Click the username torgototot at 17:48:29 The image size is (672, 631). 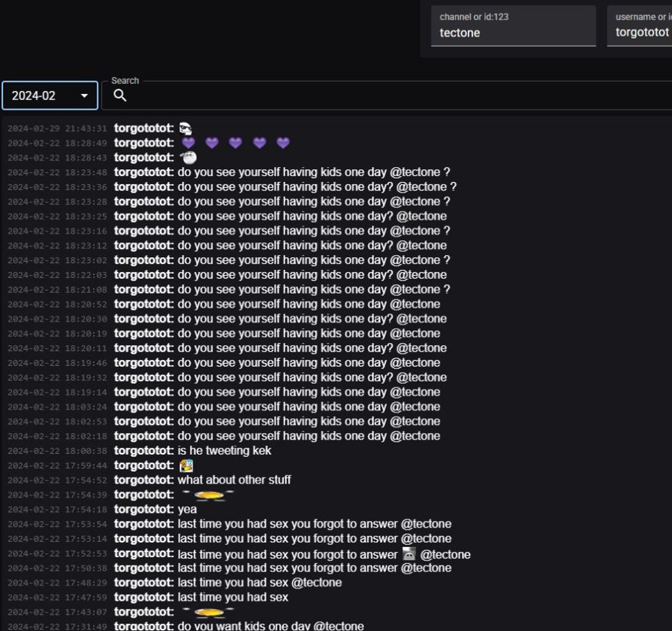pos(144,583)
